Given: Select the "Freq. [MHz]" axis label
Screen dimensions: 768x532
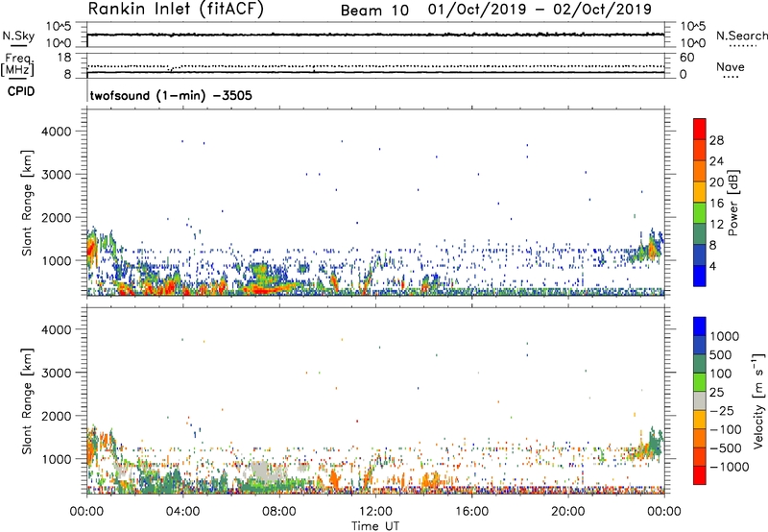Looking at the screenshot, I should pos(17,64).
